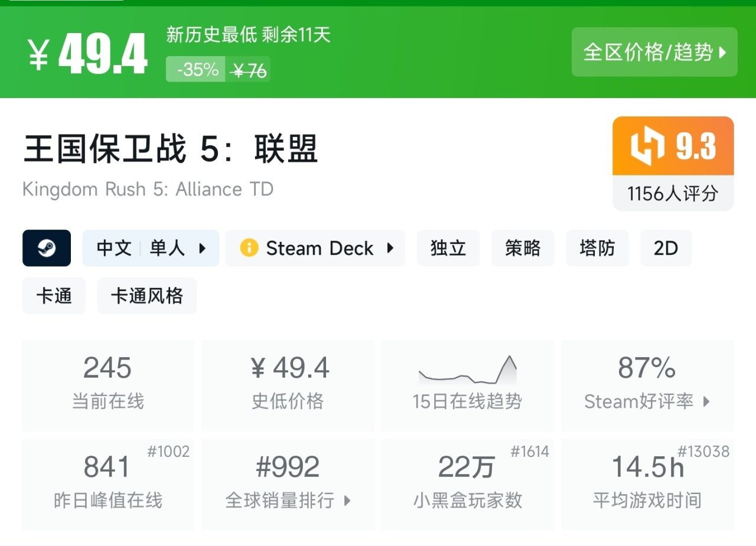Expand Steam Deck compatibility details arrow

click(x=390, y=248)
